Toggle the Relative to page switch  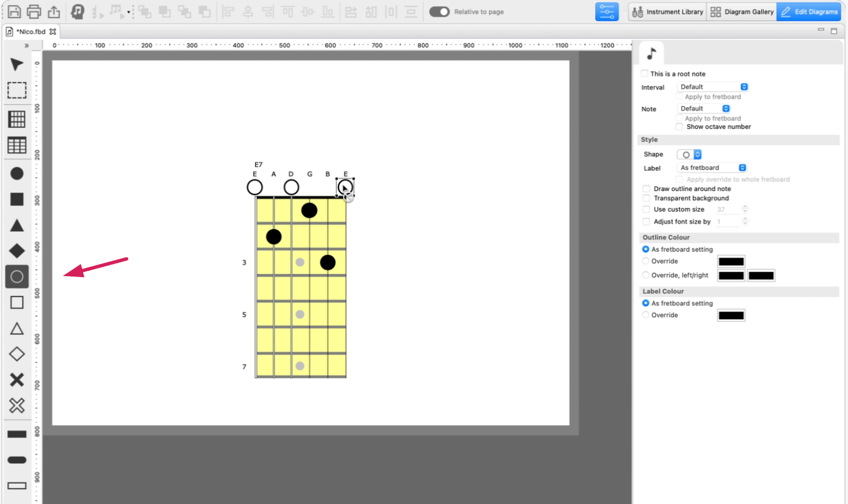pos(439,12)
